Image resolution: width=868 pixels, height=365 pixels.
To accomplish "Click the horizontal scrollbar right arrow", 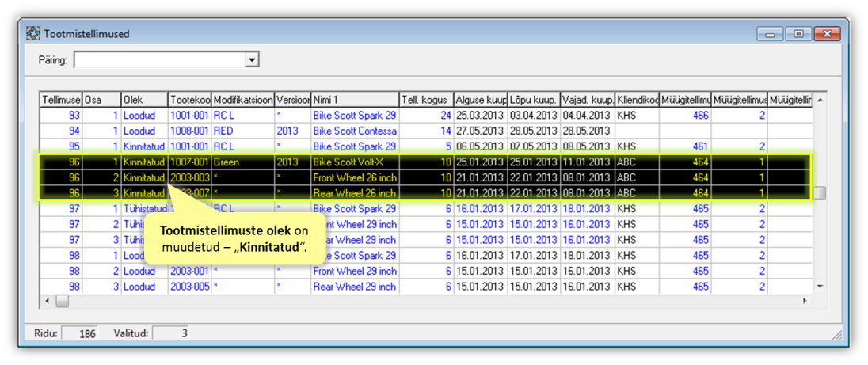I will pyautogui.click(x=805, y=301).
